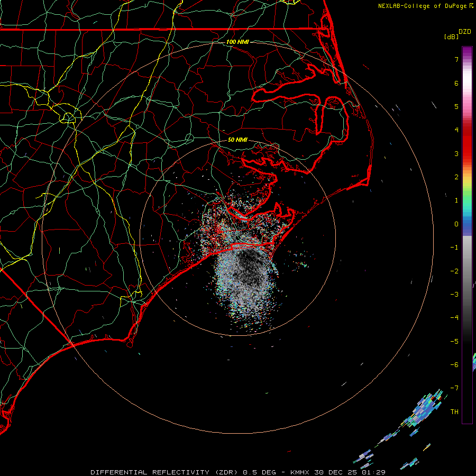Click the 5 value on the color scale

[456, 106]
